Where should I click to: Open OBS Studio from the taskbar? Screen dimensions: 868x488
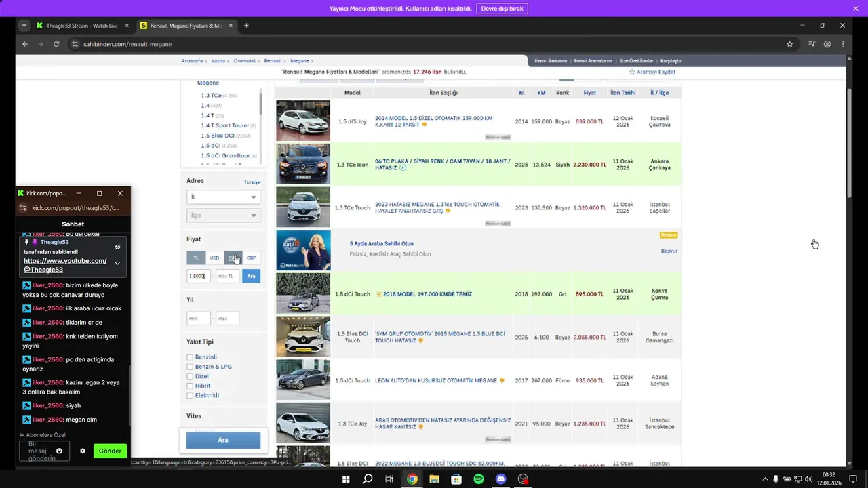pyautogui.click(x=523, y=479)
